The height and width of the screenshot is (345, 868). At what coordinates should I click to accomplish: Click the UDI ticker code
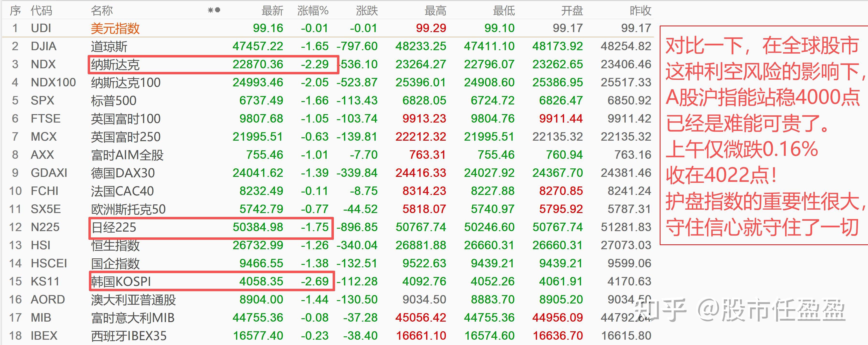41,28
